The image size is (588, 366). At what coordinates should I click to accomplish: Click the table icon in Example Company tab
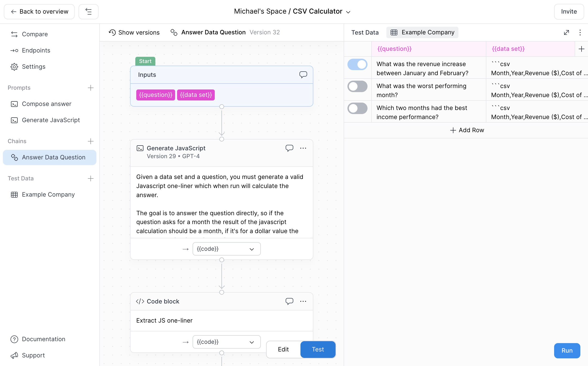pos(394,32)
